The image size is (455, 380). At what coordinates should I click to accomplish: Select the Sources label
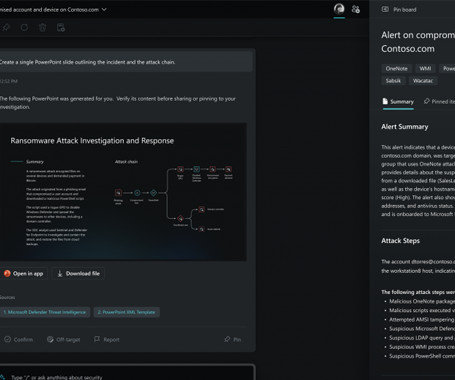tap(7, 297)
